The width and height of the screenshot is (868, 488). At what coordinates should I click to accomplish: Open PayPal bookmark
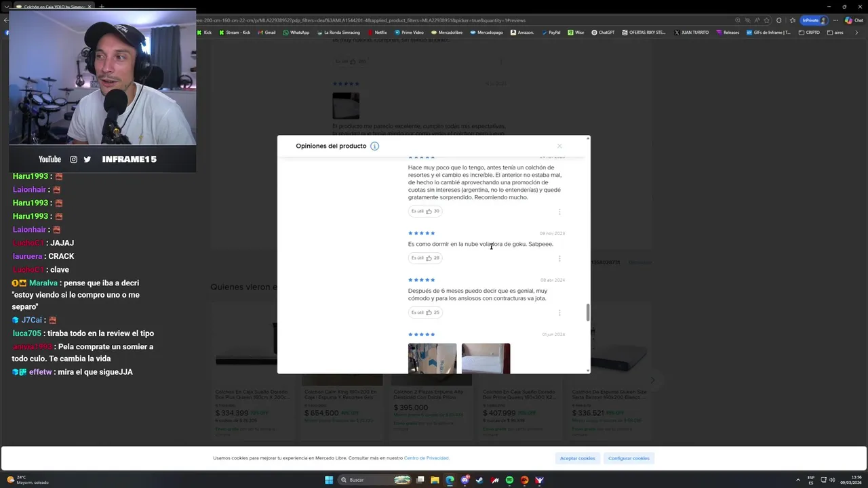point(551,32)
